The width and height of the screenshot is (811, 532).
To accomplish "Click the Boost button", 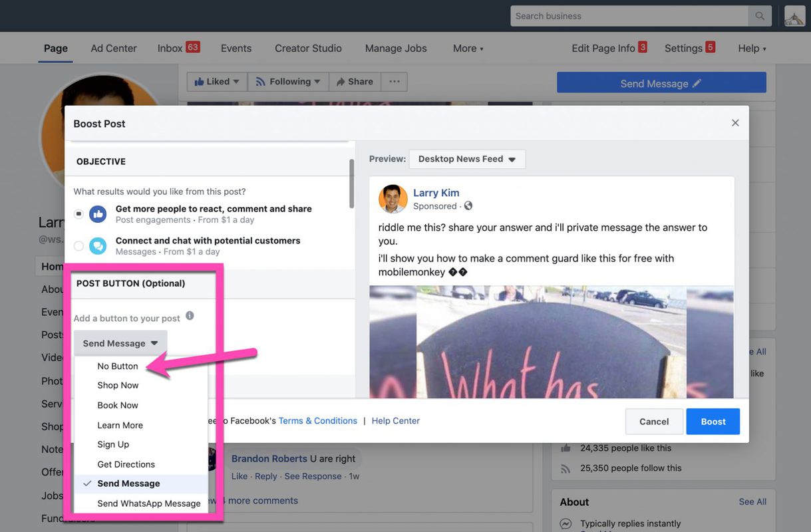I will coord(713,420).
